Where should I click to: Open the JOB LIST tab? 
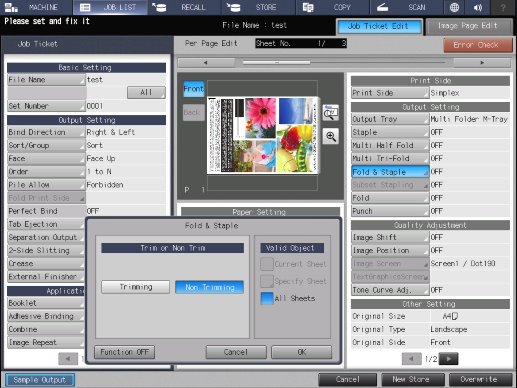[110, 7]
